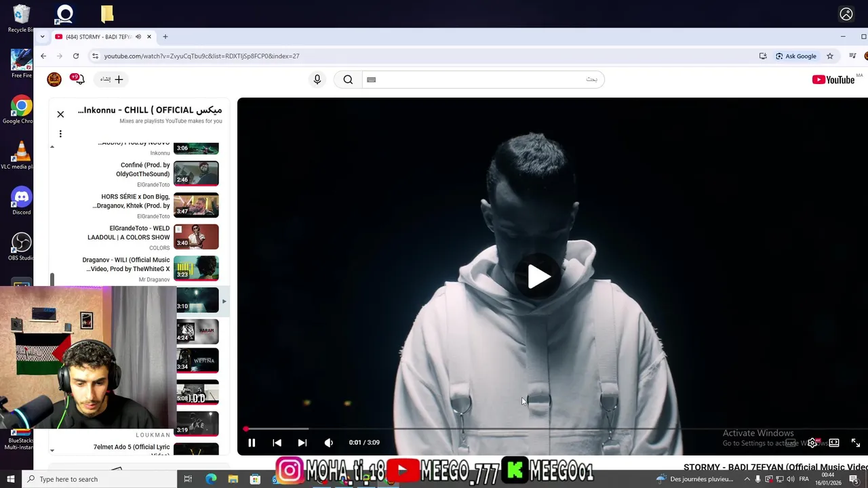
Task: Select the 3:34 playlist thumbnail
Action: pos(197,361)
